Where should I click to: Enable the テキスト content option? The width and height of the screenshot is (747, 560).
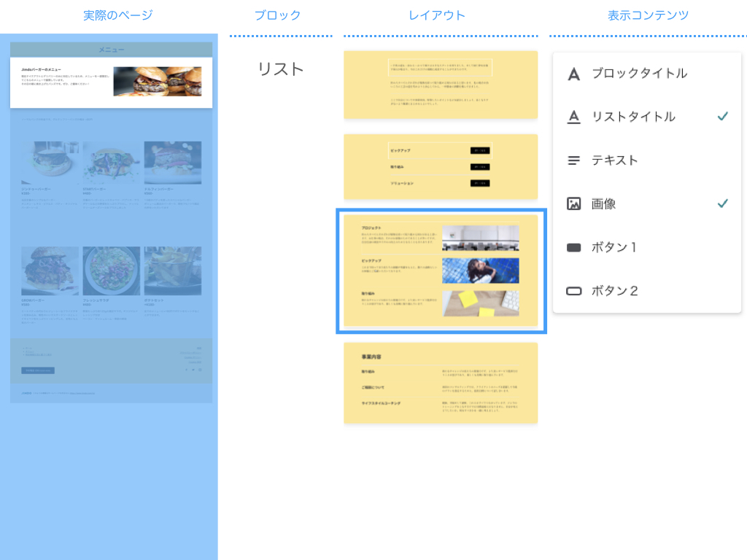coord(647,160)
